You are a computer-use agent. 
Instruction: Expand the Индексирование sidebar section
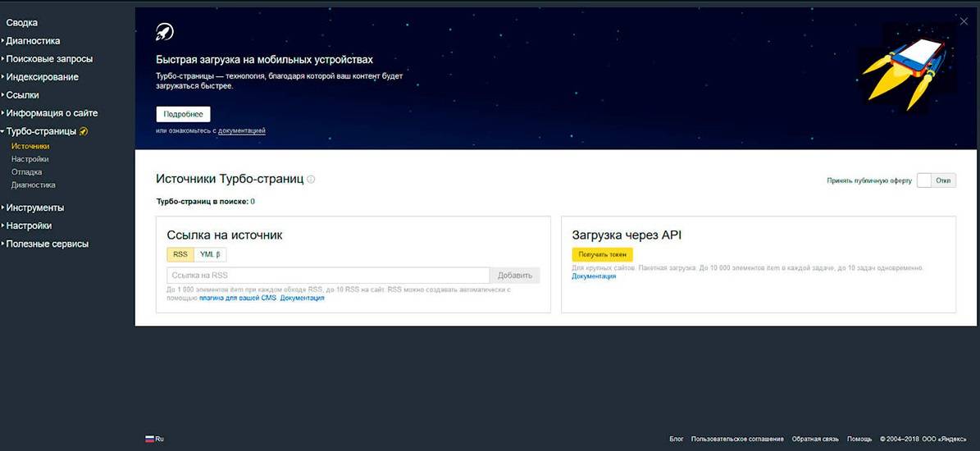pyautogui.click(x=43, y=77)
